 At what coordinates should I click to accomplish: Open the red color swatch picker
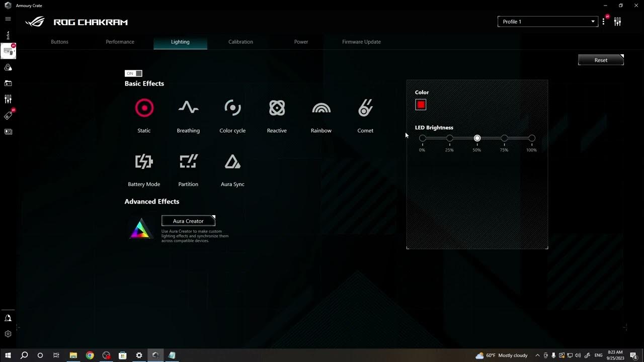[x=421, y=105]
